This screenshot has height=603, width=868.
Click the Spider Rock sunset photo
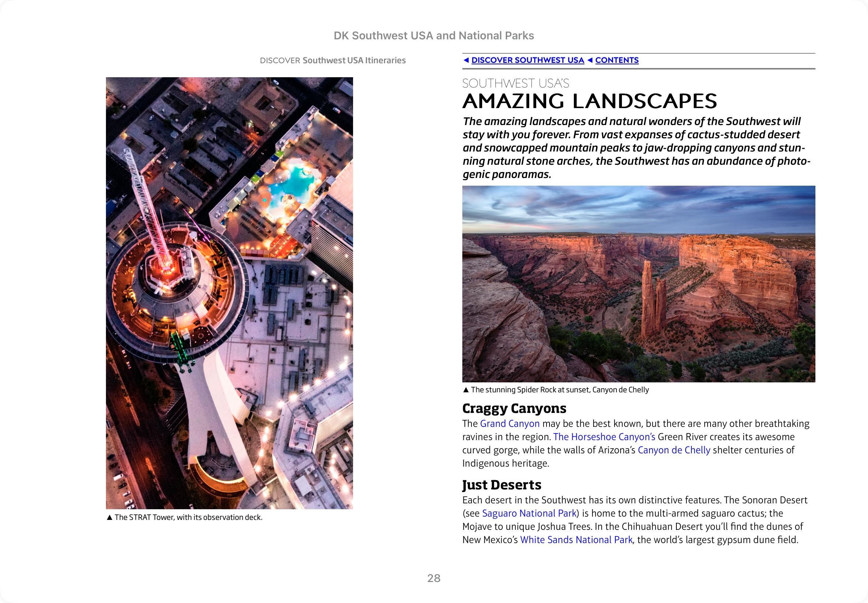[x=638, y=284]
